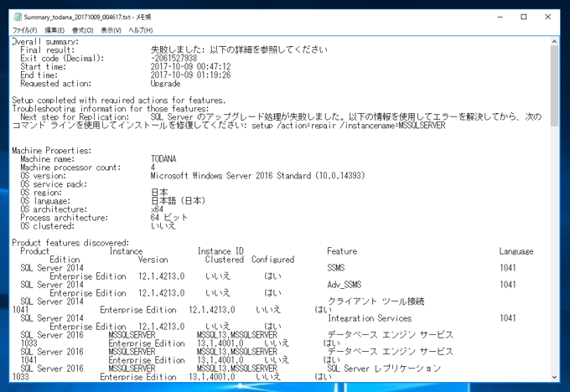
Task: Click the Integration Services feature entry
Action: pyautogui.click(x=370, y=318)
